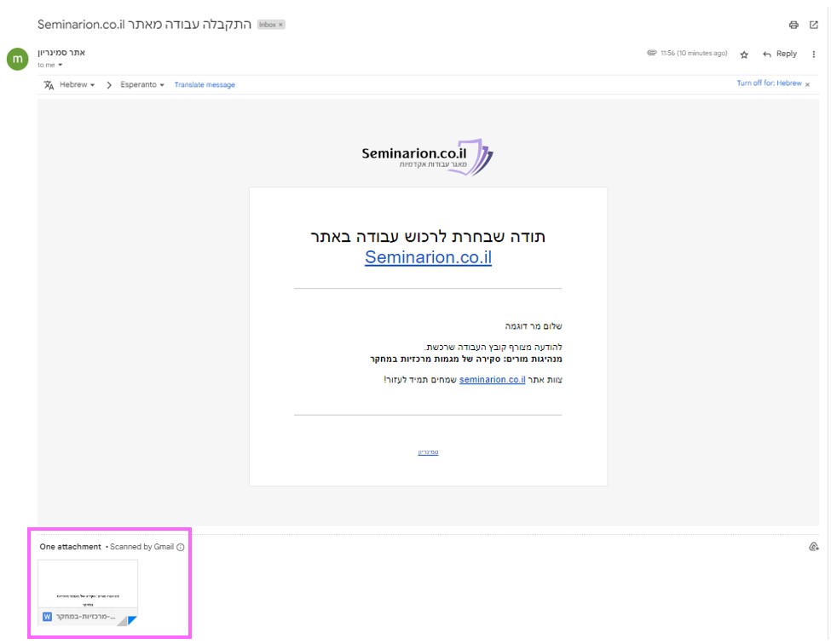The image size is (831, 644).
Task: Dismiss translation bar with the x
Action: click(x=807, y=84)
